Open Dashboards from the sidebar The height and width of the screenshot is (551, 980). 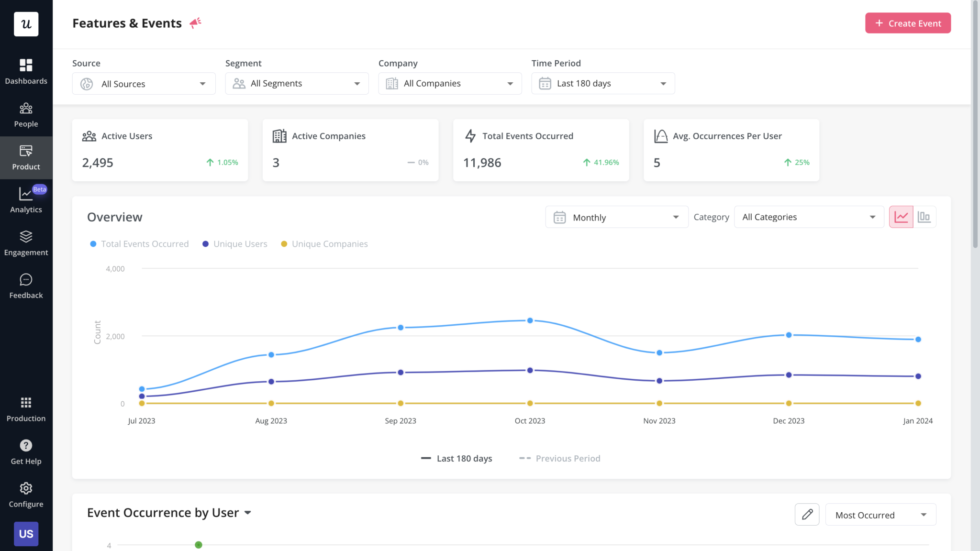pos(26,71)
